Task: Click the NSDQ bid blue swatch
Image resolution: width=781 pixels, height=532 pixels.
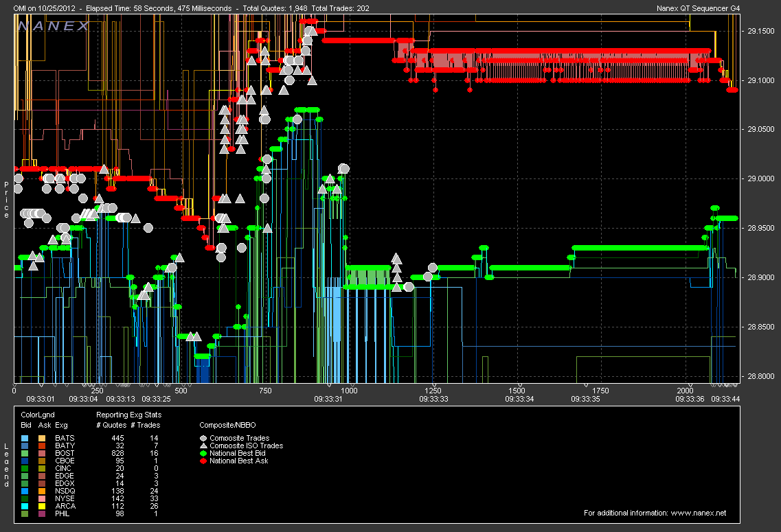Action: 25,491
